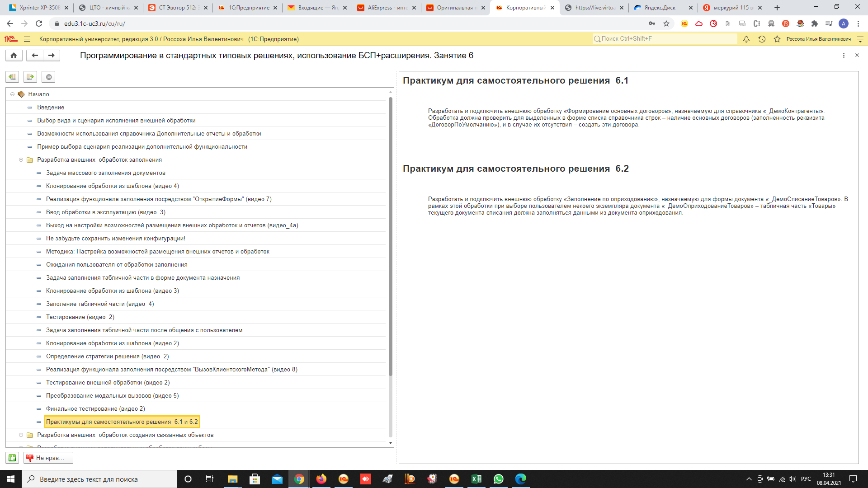Expand 'Разработка внешних обработок создания связанных объектов' folder
Screen dimensions: 868x488
tap(21, 435)
